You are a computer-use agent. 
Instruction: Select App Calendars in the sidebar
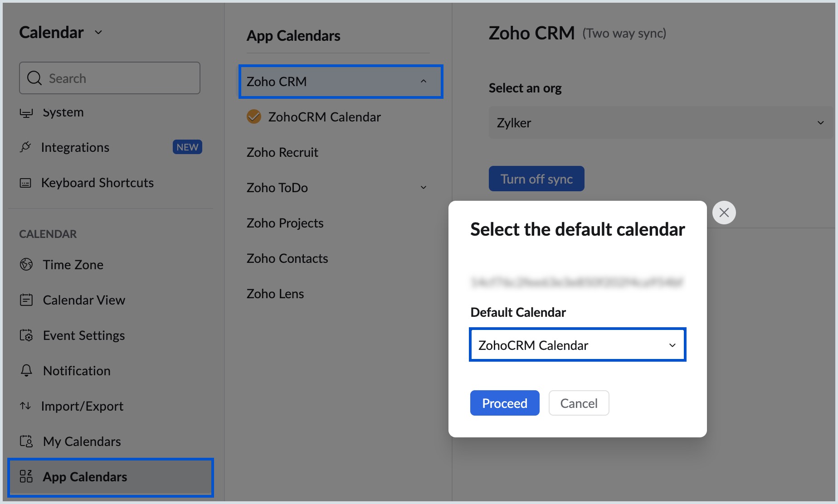click(84, 477)
